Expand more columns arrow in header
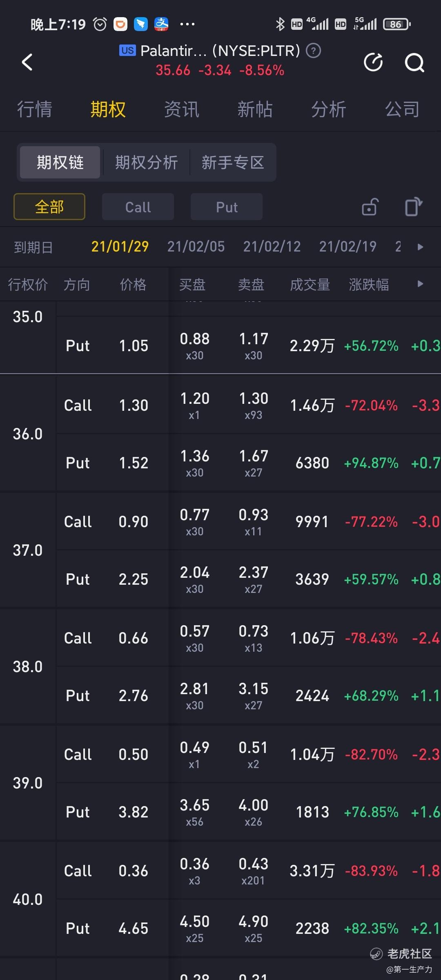The height and width of the screenshot is (980, 441). 420,284
